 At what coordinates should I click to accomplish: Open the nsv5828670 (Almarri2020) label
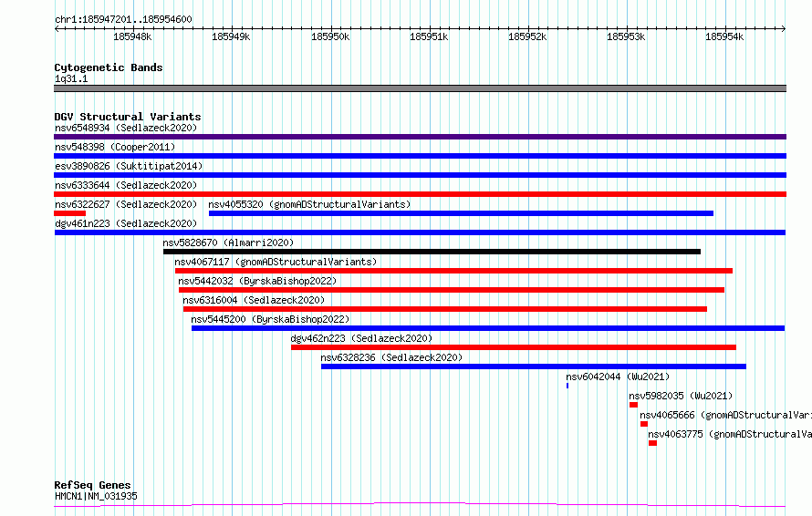coord(228,243)
